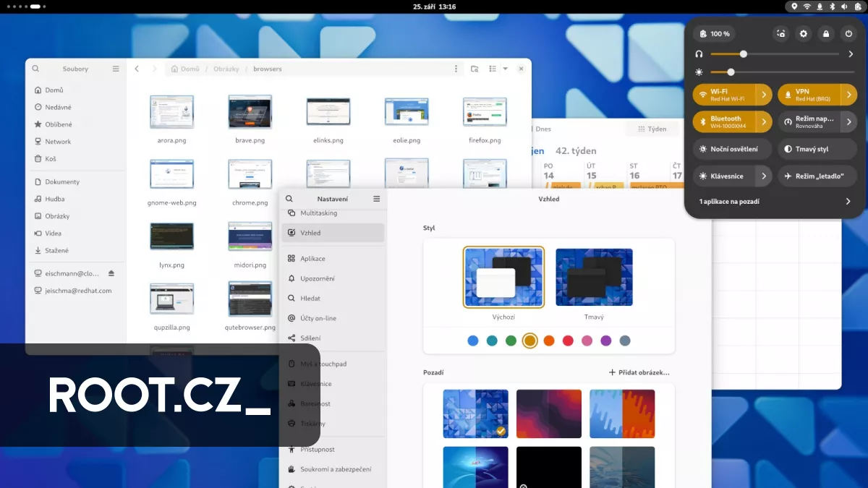Switch the calendar to Týden view
The height and width of the screenshot is (488, 868).
(651, 129)
